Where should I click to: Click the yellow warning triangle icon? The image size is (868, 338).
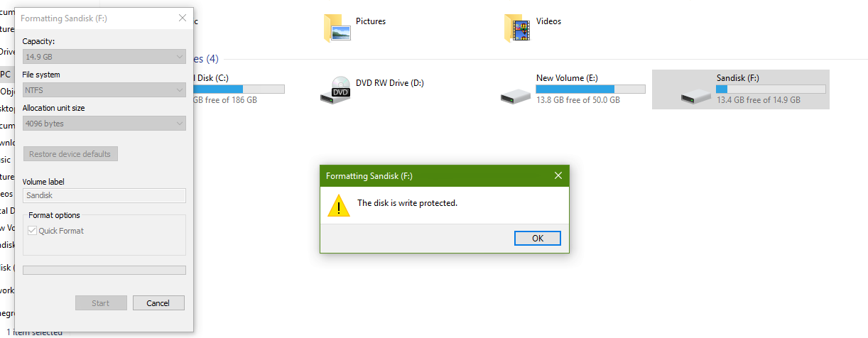tap(339, 205)
